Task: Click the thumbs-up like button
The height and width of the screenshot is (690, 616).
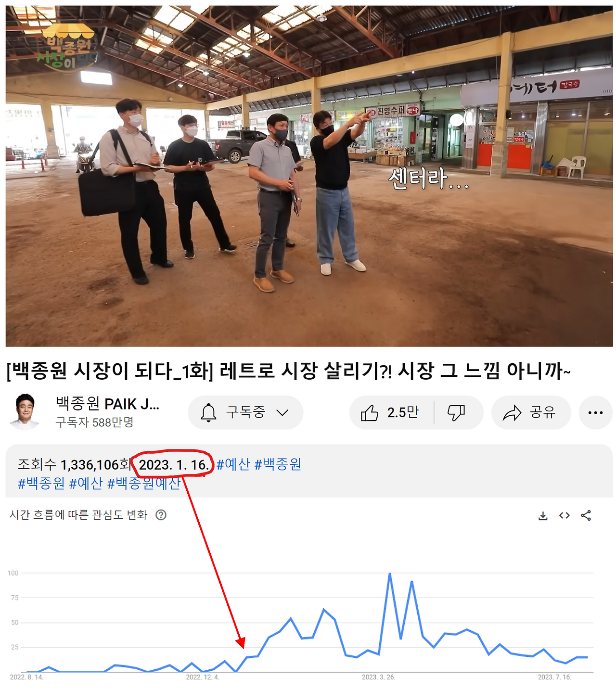Action: pos(390,413)
